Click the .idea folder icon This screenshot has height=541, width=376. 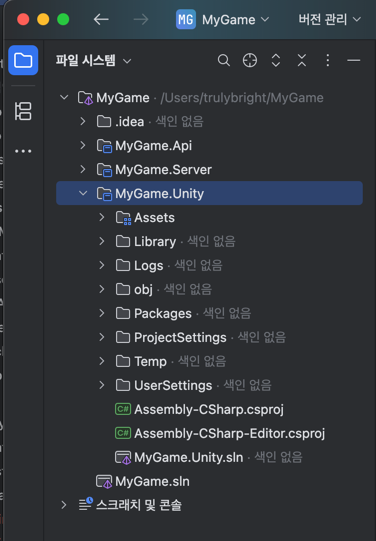click(x=104, y=121)
